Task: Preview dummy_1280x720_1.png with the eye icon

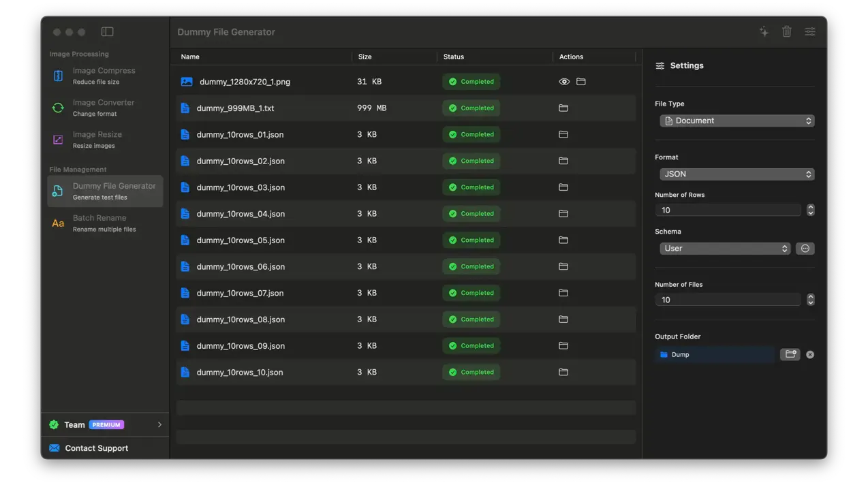Action: click(564, 82)
